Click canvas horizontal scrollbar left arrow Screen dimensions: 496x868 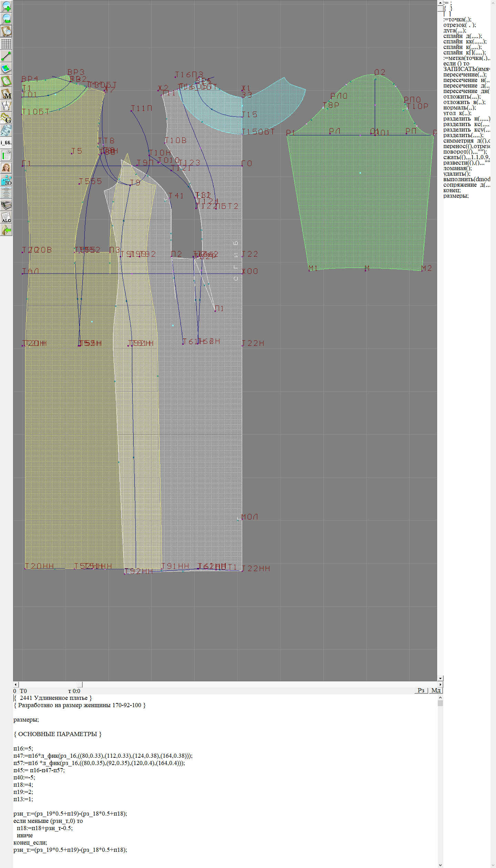[15, 684]
